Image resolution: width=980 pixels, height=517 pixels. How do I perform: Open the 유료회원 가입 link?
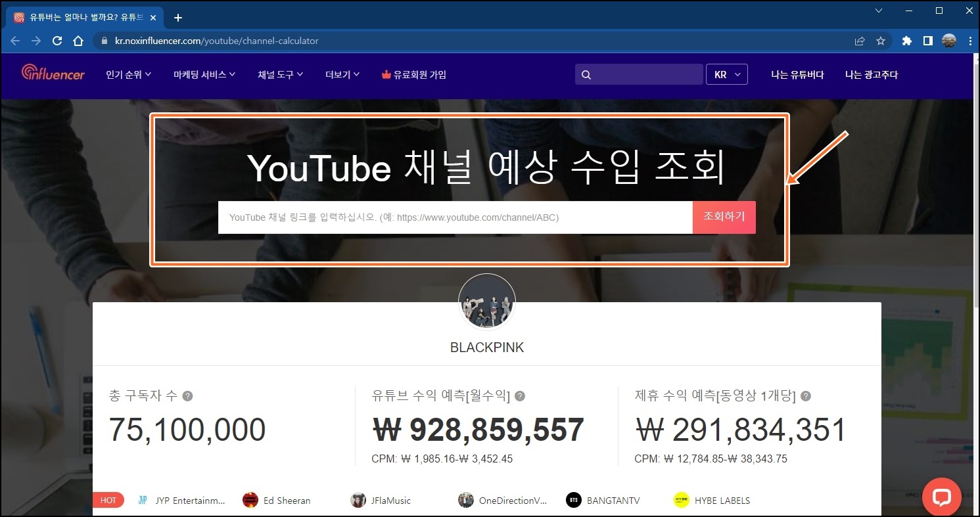414,75
